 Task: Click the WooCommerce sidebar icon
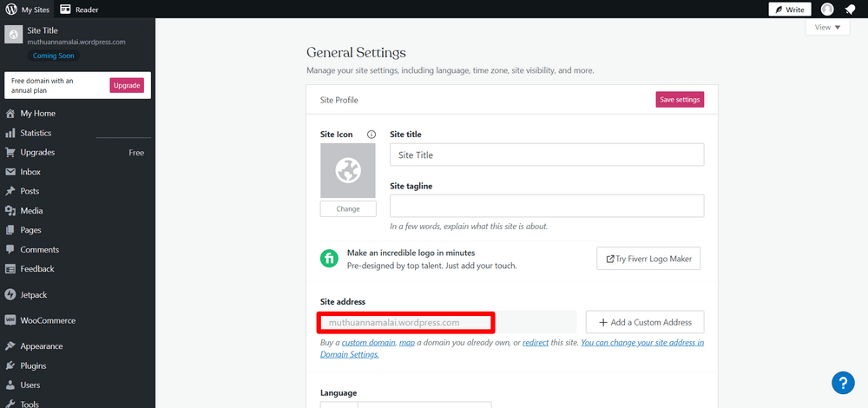[x=10, y=320]
